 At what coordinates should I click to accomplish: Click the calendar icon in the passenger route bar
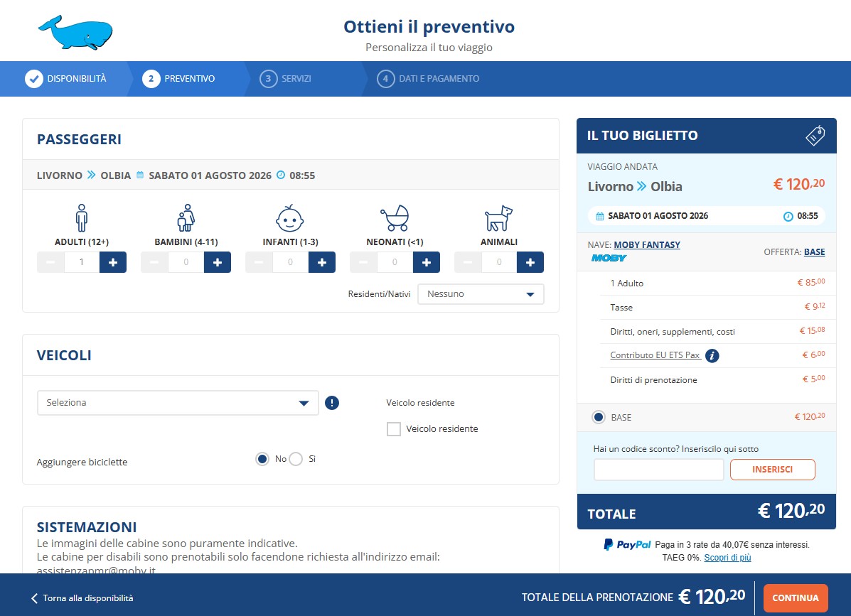(140, 175)
